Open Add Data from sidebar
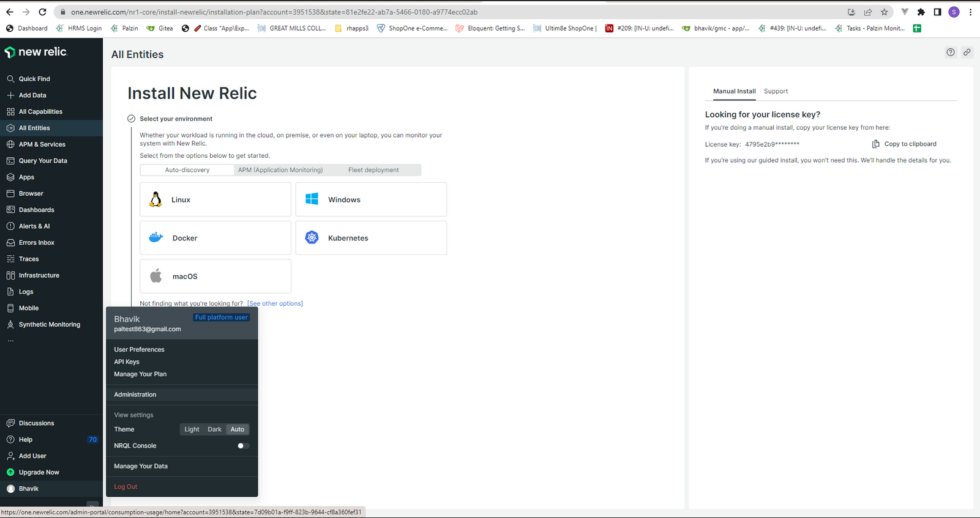This screenshot has height=518, width=980. pos(32,95)
